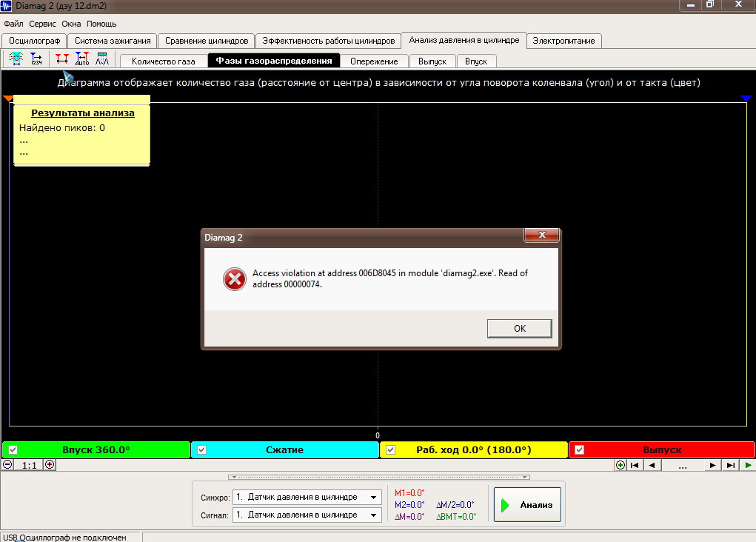Image resolution: width=756 pixels, height=542 pixels.
Task: Click the cyan Сжатие bar
Action: 285,450
